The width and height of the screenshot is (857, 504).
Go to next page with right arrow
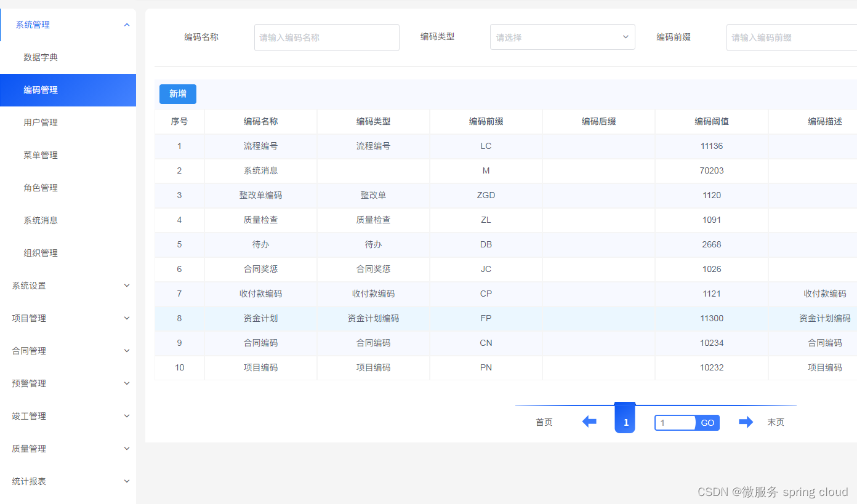(x=746, y=422)
